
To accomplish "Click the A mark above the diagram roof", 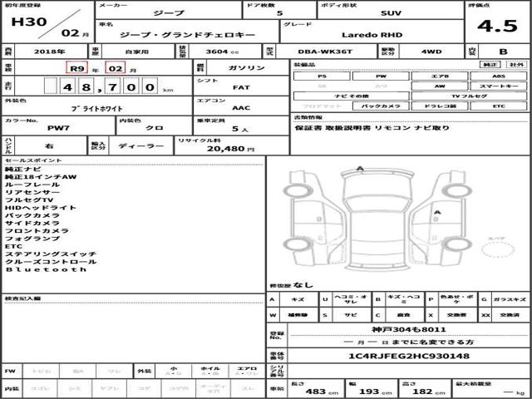I will tap(360, 168).
